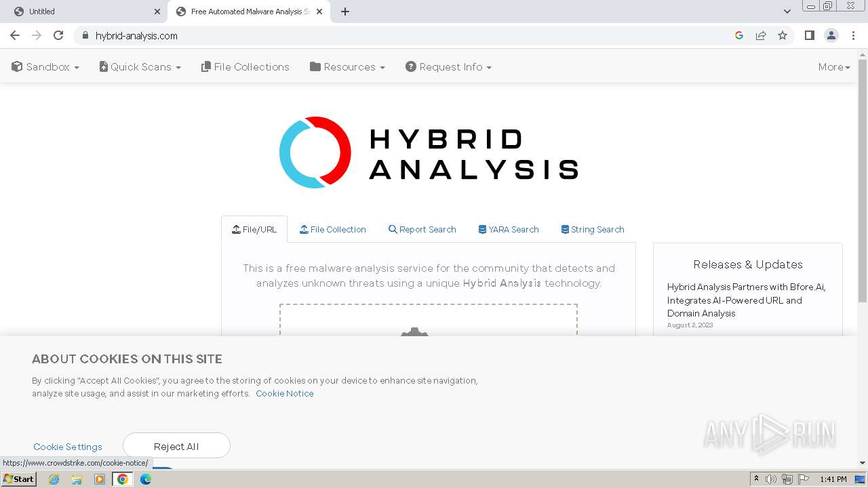Click the Releases & Updates heading
868x488 pixels.
tap(748, 264)
